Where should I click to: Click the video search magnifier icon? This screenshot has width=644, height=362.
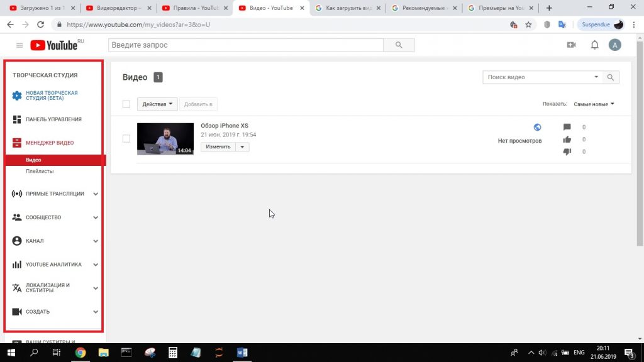click(610, 77)
